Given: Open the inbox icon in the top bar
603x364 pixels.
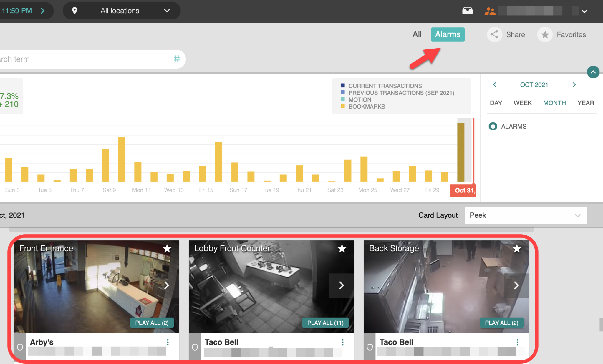Looking at the screenshot, I should click(x=468, y=11).
